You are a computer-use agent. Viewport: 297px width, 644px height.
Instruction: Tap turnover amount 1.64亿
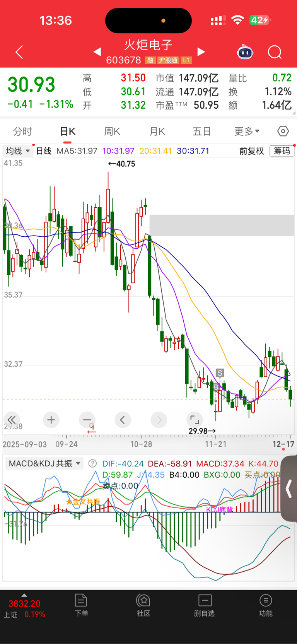pos(277,105)
